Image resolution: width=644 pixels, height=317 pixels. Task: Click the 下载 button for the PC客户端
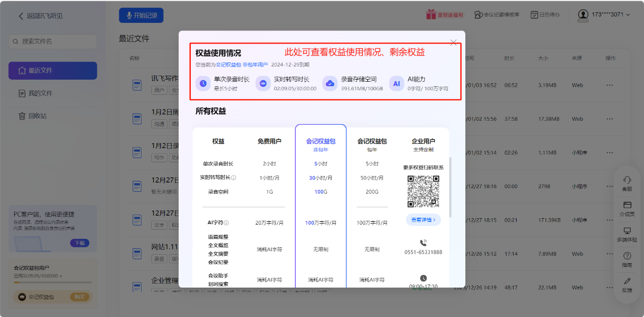(x=80, y=243)
